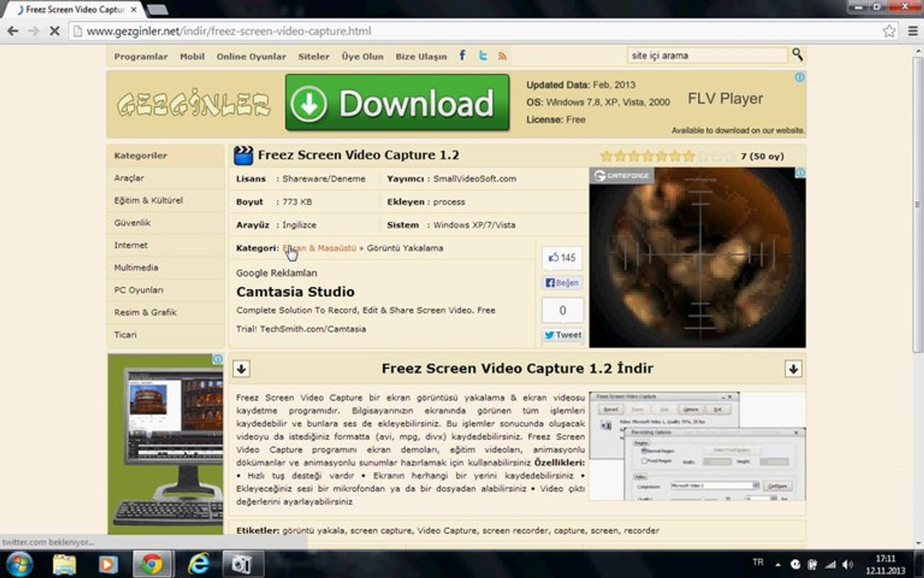
Task: Switch to Chrome in the taskbar
Action: pyautogui.click(x=152, y=564)
